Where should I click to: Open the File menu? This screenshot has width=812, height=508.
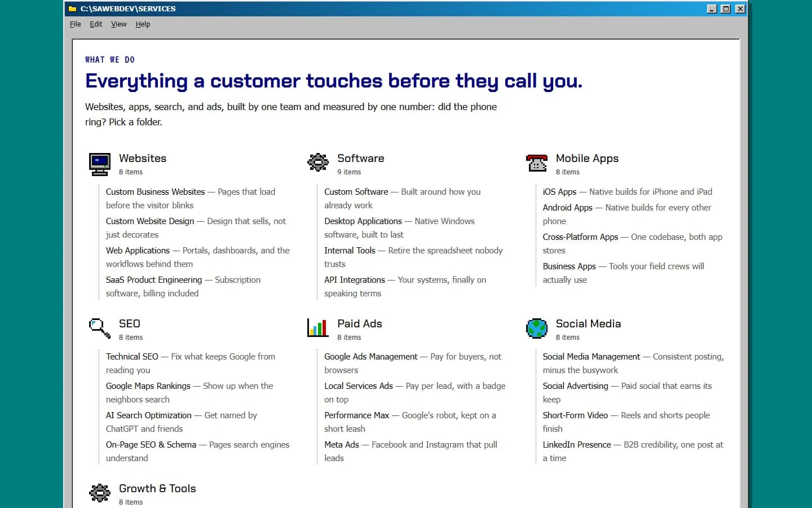pyautogui.click(x=76, y=24)
